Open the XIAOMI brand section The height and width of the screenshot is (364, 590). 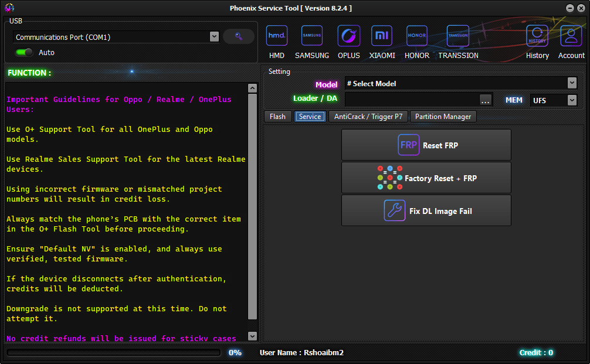coord(382,36)
